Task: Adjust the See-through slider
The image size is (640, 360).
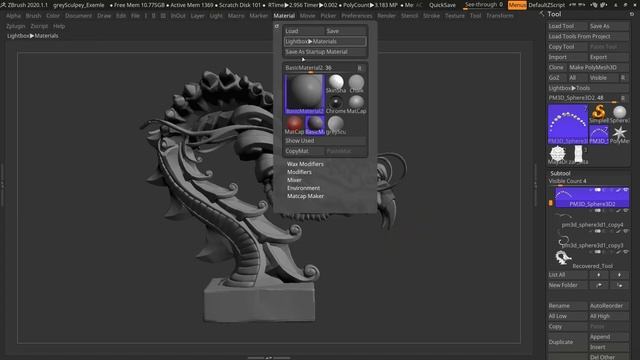Action: 484,5
